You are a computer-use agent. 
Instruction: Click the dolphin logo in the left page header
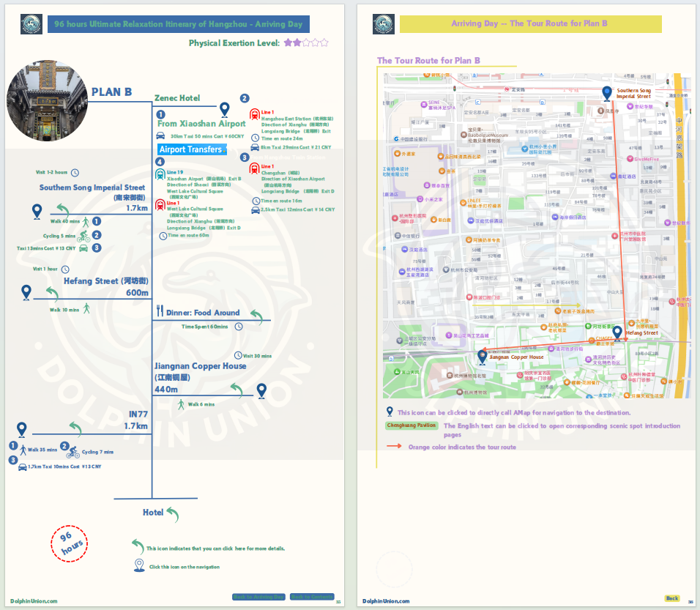(x=31, y=24)
